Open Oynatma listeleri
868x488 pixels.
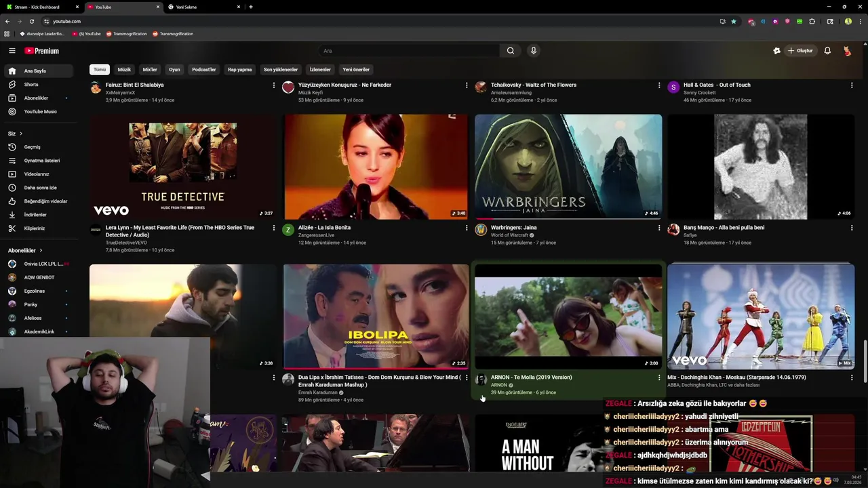click(38, 161)
